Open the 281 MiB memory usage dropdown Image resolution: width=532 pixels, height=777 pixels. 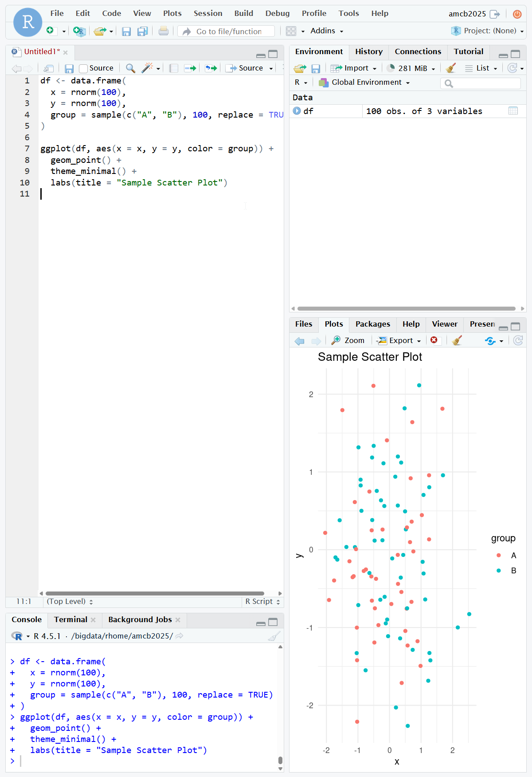click(x=411, y=68)
